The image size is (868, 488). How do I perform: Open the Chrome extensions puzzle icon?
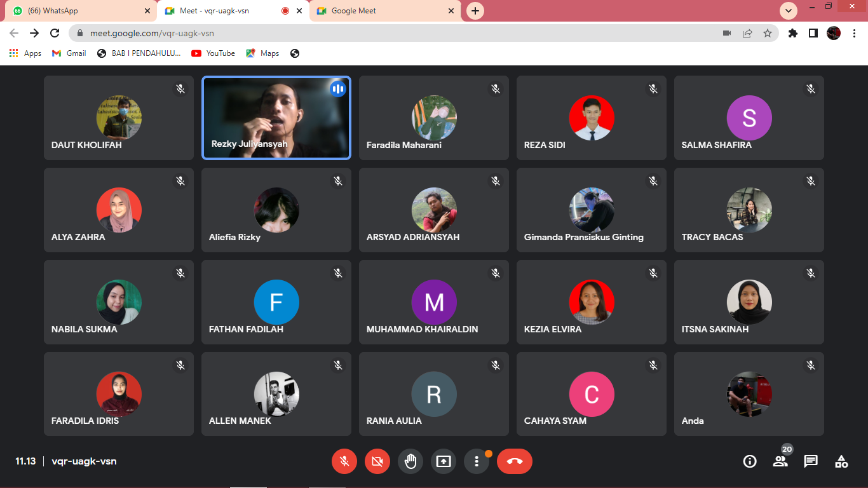coord(792,33)
